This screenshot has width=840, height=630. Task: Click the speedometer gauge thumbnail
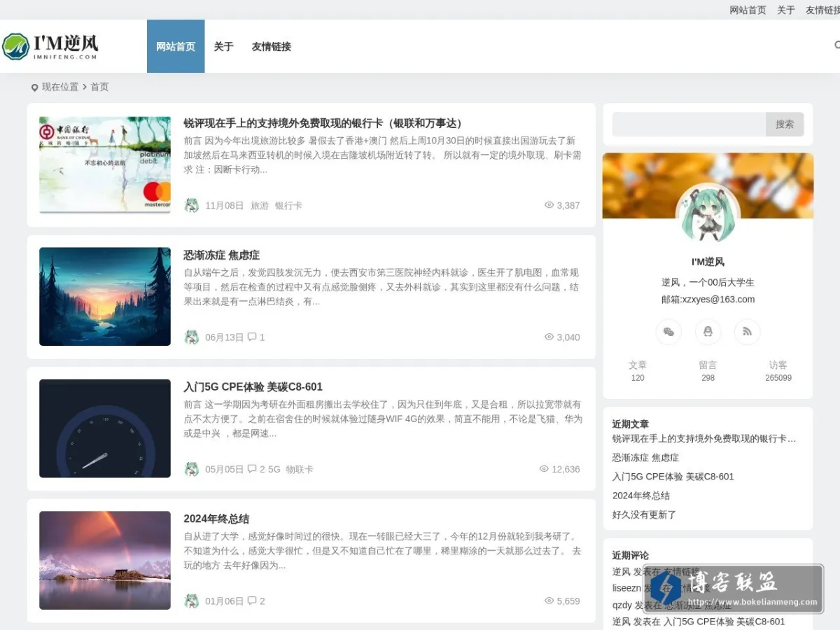105,428
